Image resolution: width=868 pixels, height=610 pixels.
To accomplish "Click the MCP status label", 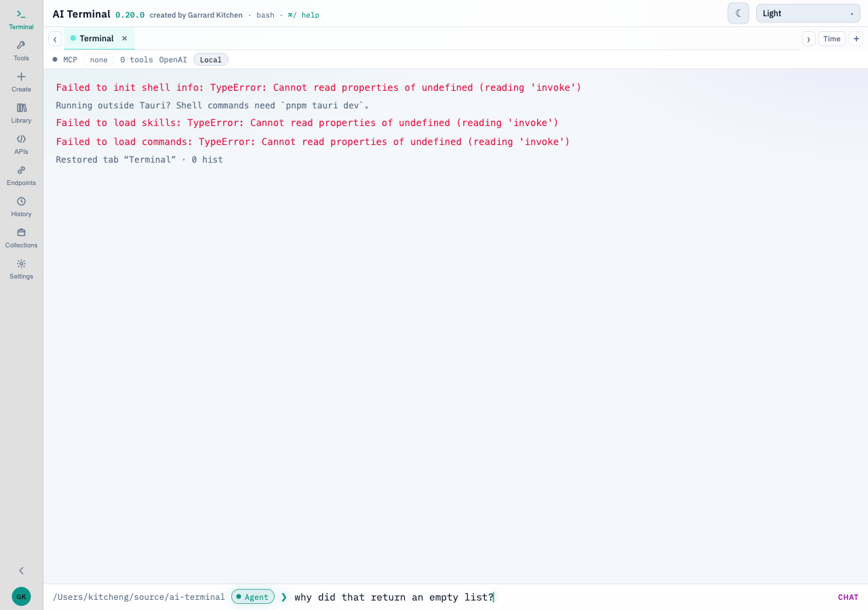I will [x=71, y=60].
